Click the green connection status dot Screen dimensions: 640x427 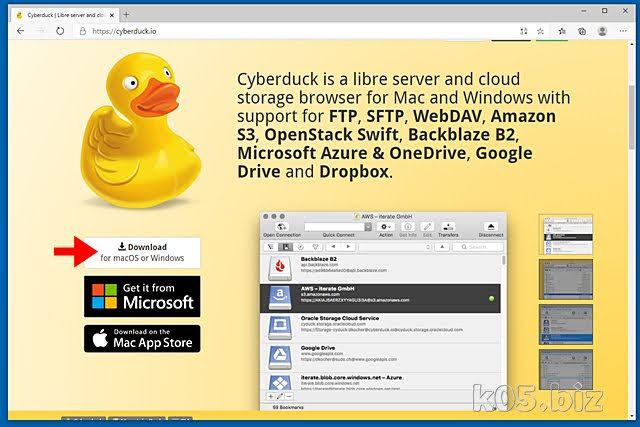coord(491,298)
